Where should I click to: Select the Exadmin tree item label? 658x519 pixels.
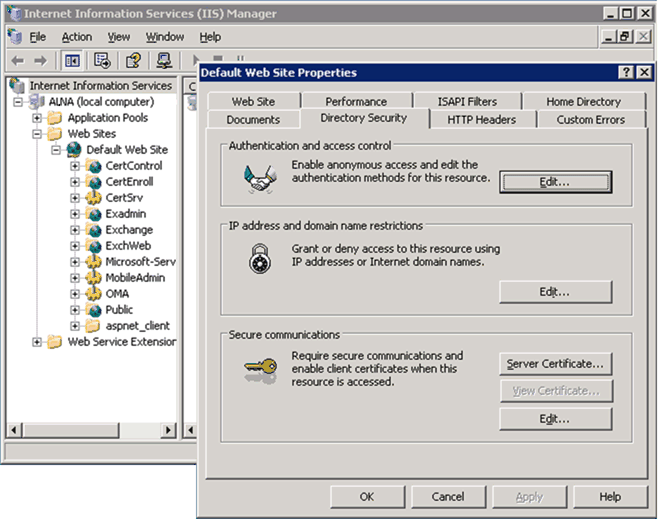coord(125,214)
